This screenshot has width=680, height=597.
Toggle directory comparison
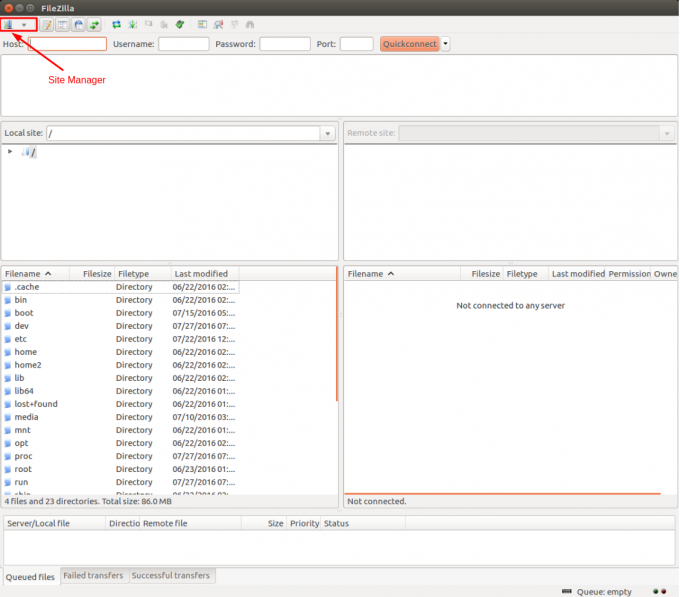[218, 25]
